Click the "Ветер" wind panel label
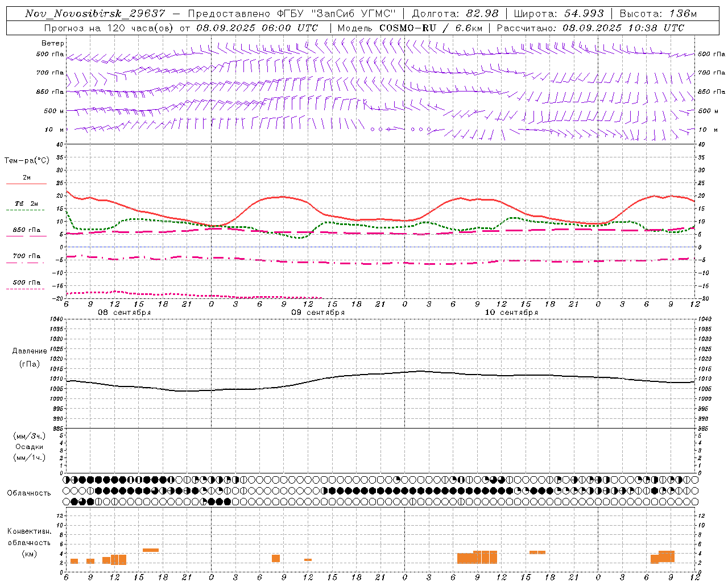This screenshot has height=582, width=728. click(x=53, y=43)
